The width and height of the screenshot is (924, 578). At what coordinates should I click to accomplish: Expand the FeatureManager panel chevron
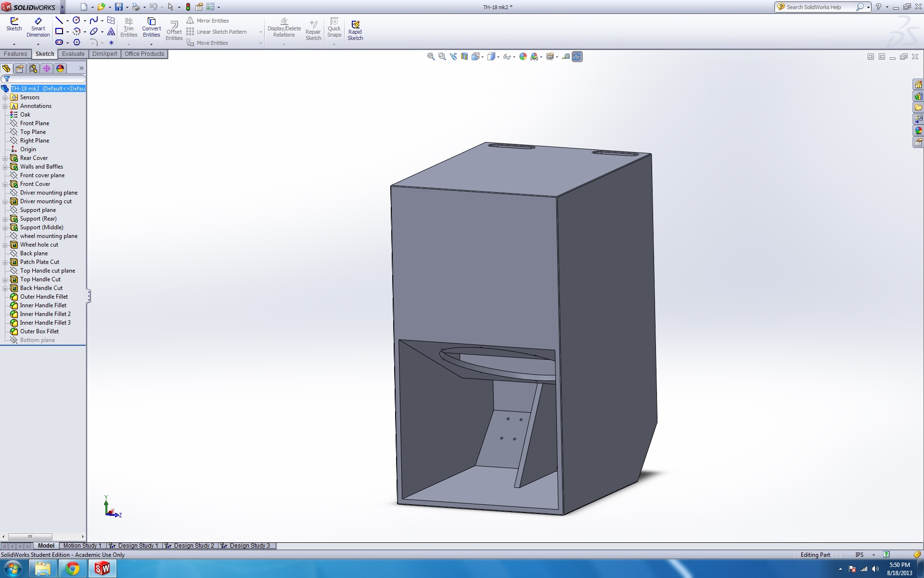coord(81,68)
